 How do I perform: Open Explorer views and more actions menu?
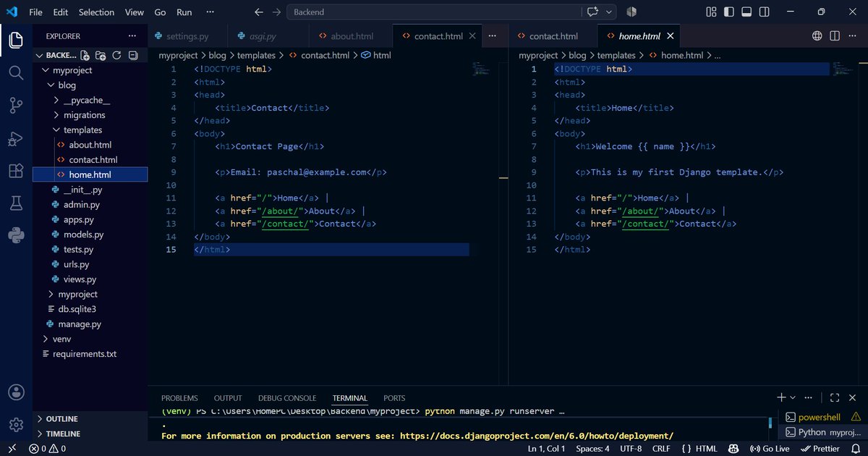pyautogui.click(x=132, y=35)
